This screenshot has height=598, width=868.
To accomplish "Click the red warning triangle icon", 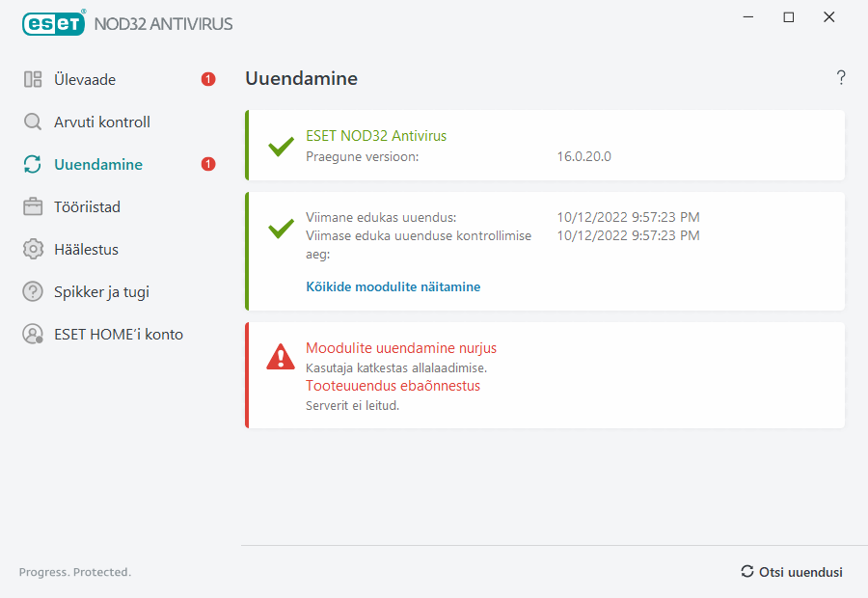I will pyautogui.click(x=280, y=358).
